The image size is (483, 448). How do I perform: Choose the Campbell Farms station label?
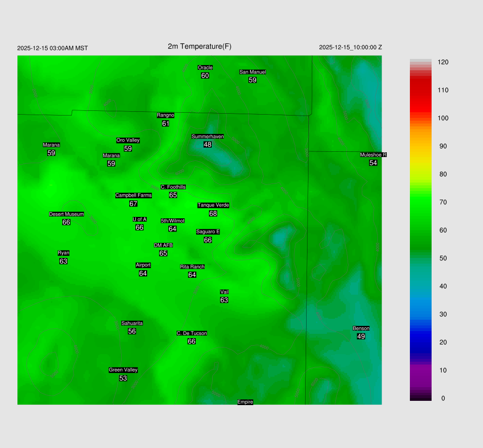pos(133,196)
